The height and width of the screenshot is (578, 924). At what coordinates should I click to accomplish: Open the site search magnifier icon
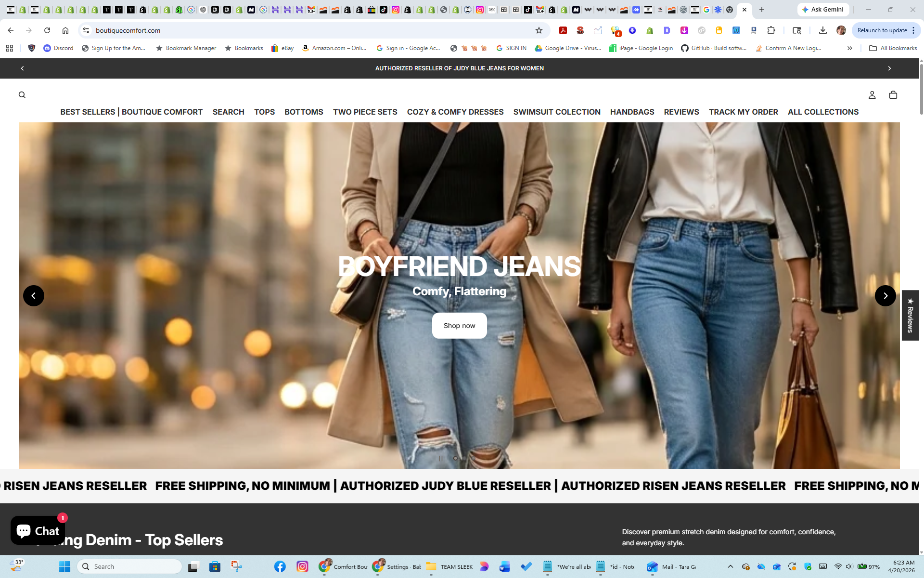coord(22,95)
